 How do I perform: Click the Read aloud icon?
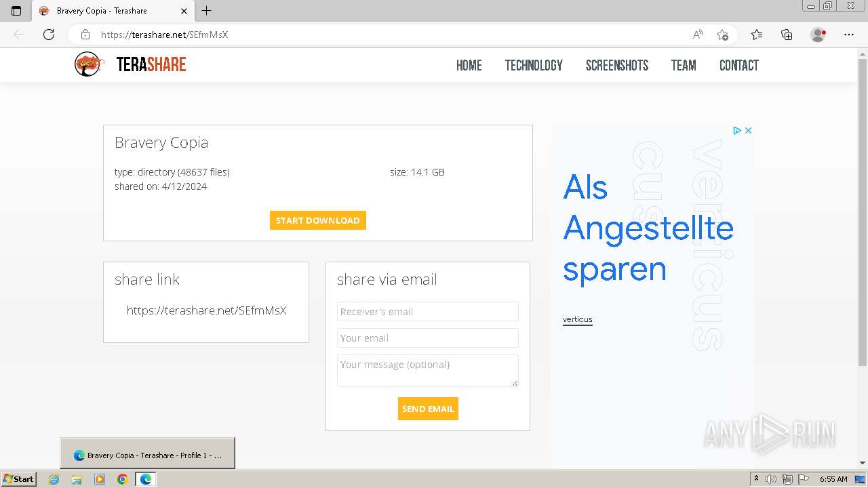(698, 35)
